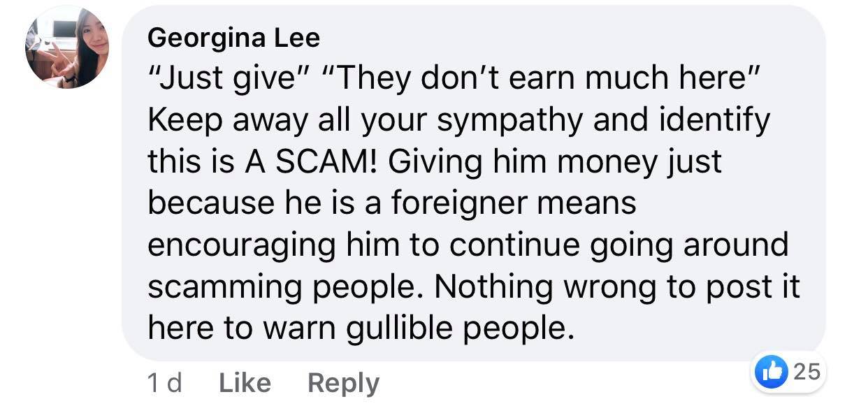Open Georgina Lee's profile picture
Image resolution: width=868 pixels, height=406 pixels.
tap(68, 48)
